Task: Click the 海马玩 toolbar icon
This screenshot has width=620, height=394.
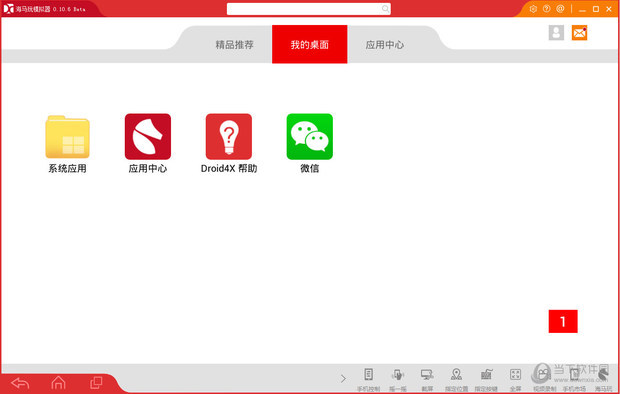Action: point(603,379)
